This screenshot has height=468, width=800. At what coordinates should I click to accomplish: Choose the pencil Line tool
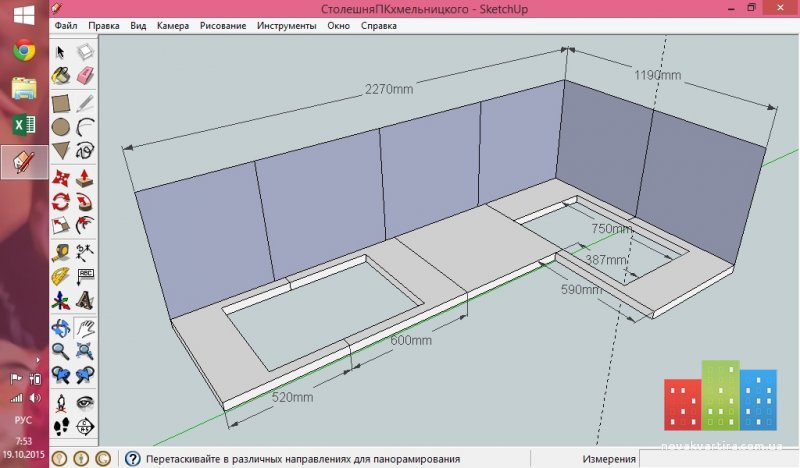click(85, 104)
